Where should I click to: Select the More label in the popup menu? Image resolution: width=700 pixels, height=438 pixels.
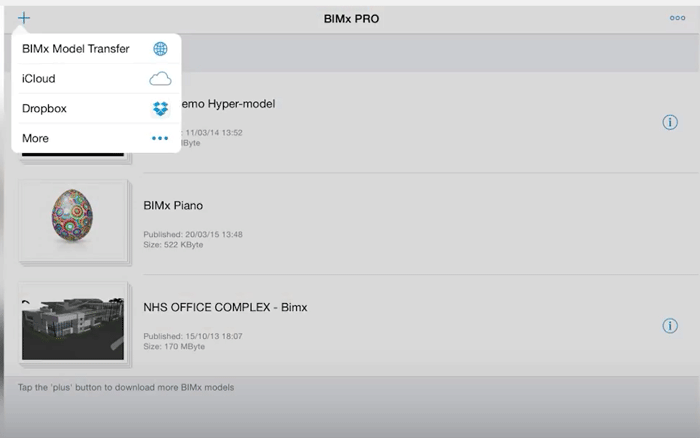click(x=36, y=139)
